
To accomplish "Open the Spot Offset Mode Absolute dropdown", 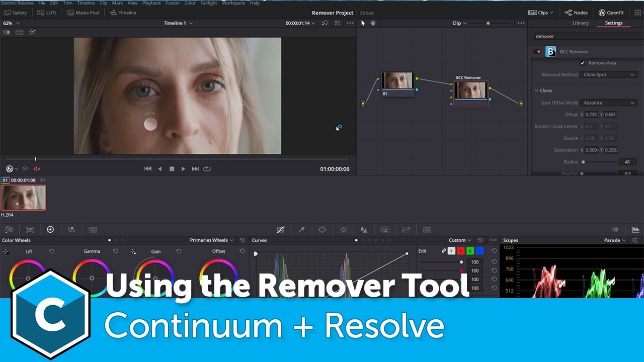I will pos(609,103).
